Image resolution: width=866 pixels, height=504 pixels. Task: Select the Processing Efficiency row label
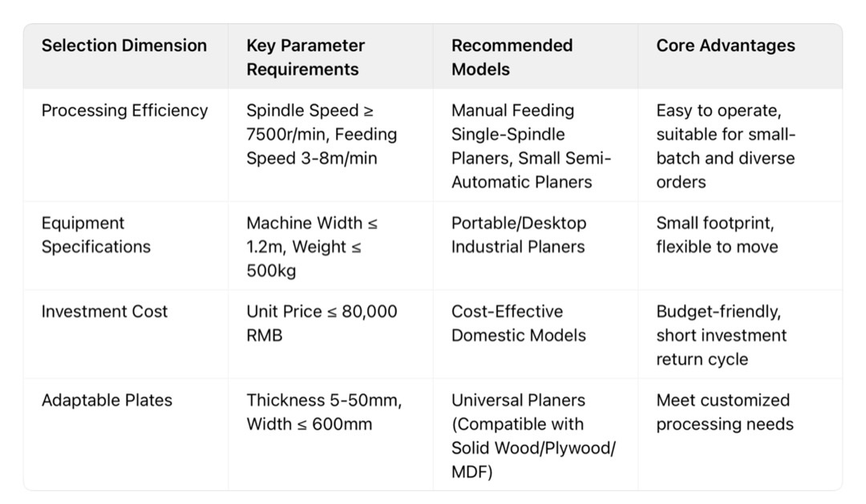(x=124, y=111)
